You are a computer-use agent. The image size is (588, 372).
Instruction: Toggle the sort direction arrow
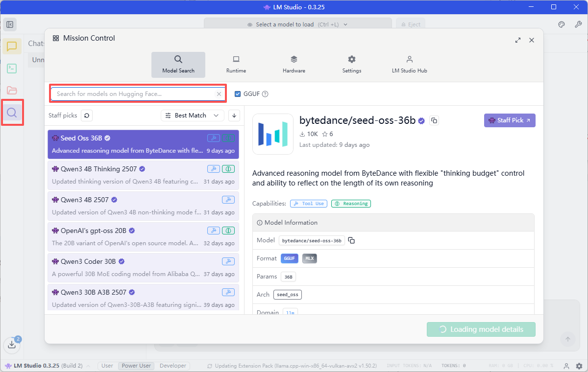pyautogui.click(x=234, y=116)
